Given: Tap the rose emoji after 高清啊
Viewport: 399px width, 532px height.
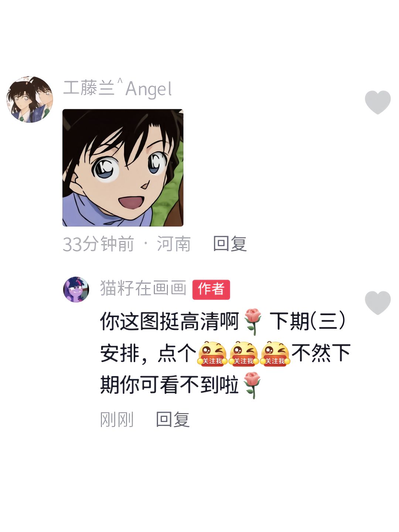Looking at the screenshot, I should coord(253,321).
